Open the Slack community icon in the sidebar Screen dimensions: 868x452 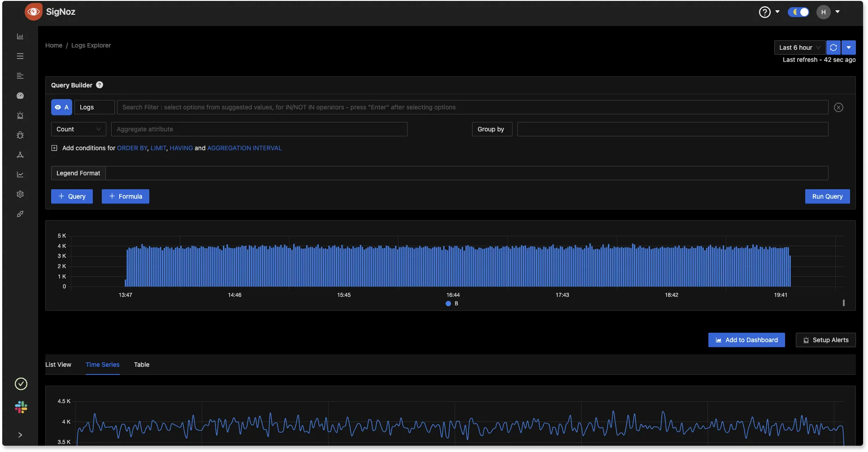[x=21, y=407]
